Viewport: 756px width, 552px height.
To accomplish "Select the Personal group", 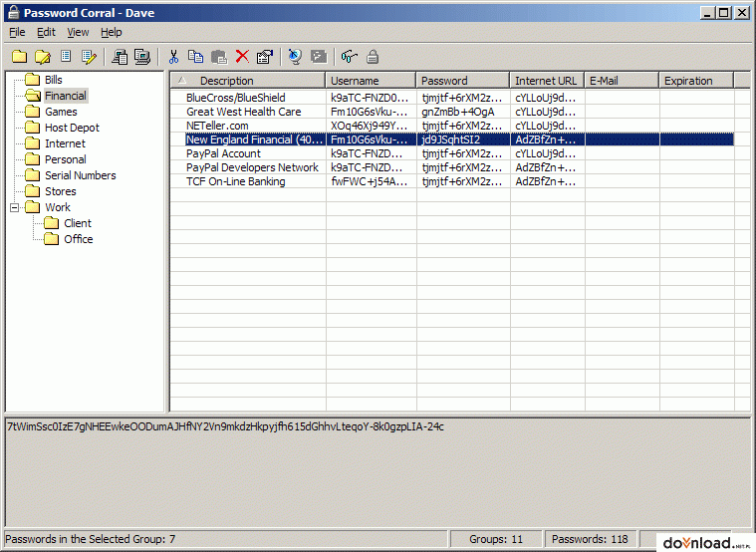I will [66, 159].
